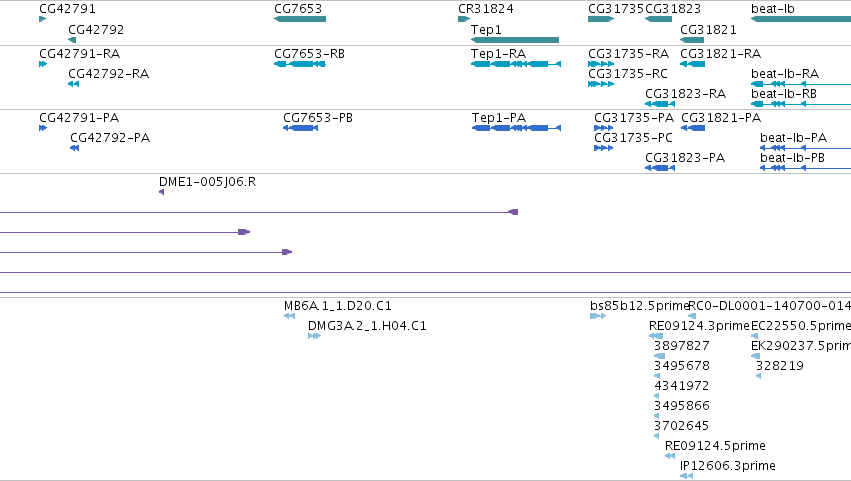
Task: Select the 3897827 EST feature
Action: 659,356
